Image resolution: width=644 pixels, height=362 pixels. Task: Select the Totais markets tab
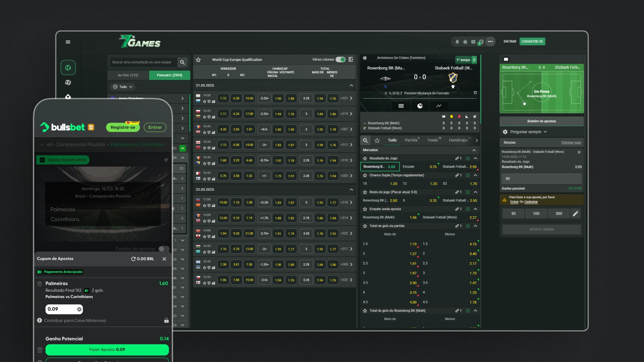[434, 140]
